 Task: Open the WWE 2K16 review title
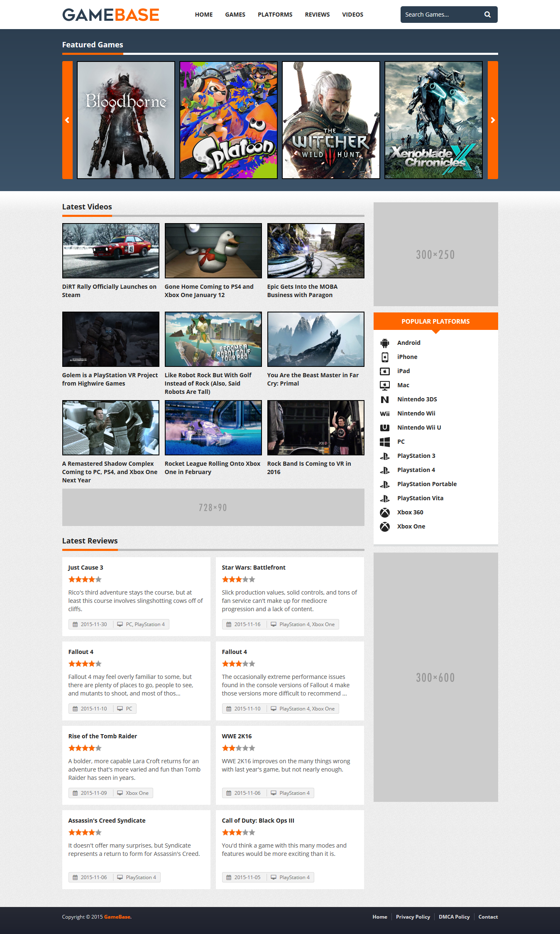click(237, 736)
